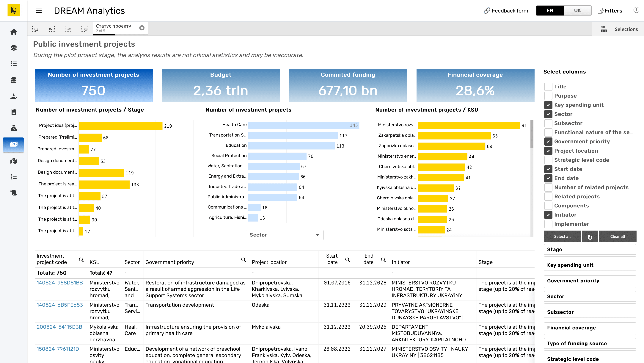Viewport: 644px width, 363px height.
Task: Click the Ukrainian trident logo
Action: 14,10
